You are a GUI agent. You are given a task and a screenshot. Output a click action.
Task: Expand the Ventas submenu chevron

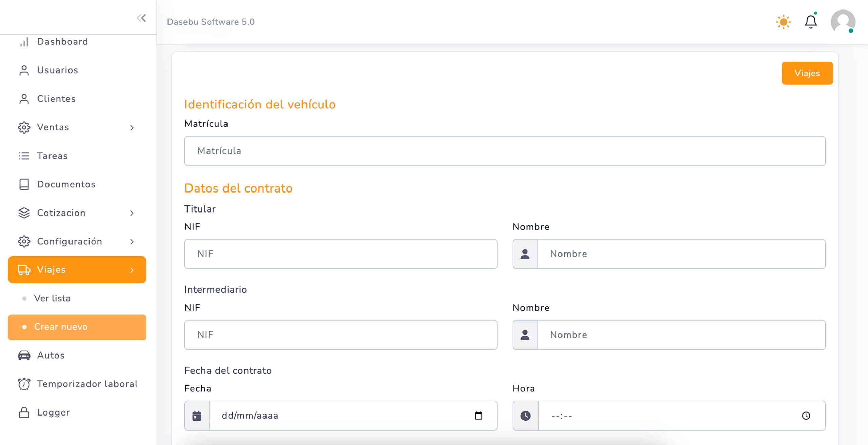point(132,128)
